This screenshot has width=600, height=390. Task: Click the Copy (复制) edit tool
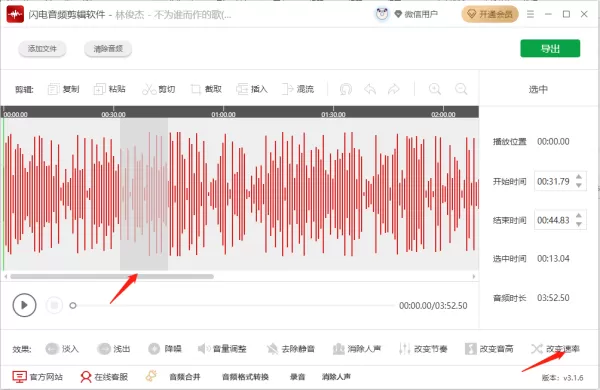point(64,89)
